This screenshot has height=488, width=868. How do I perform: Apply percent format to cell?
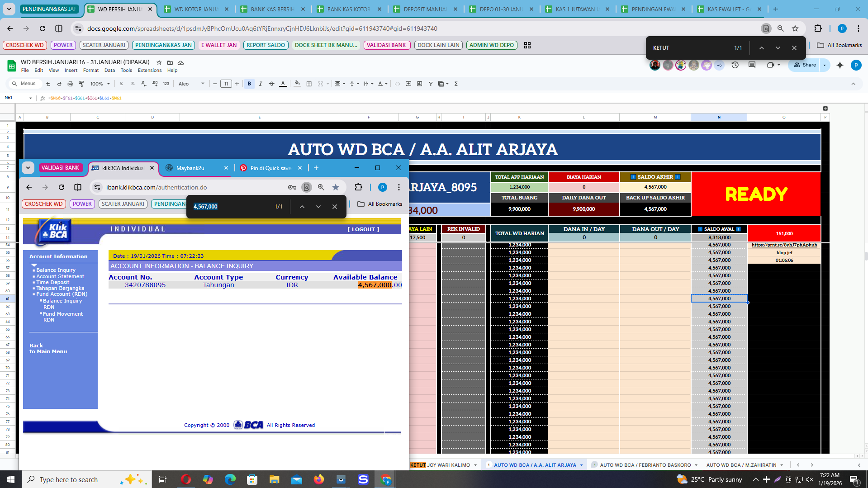click(x=133, y=84)
